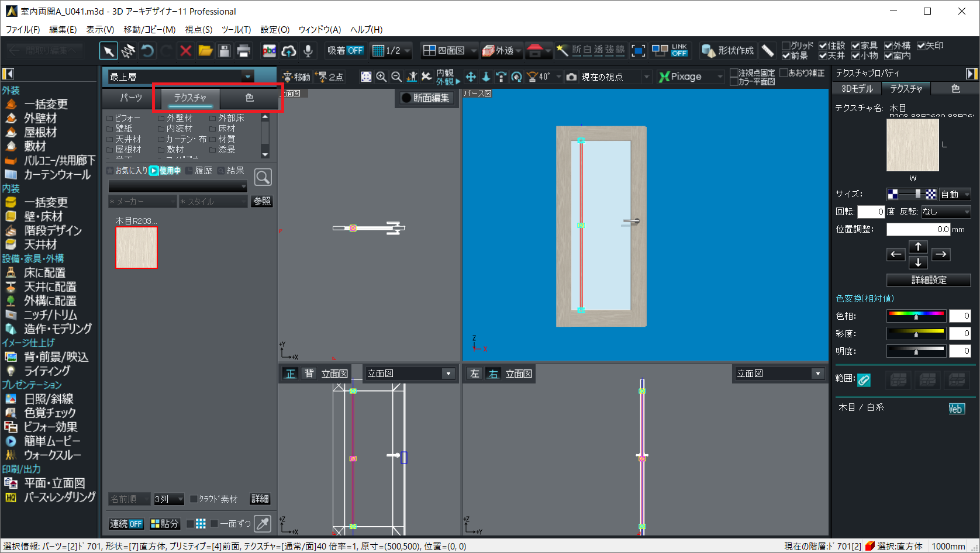The height and width of the screenshot is (553, 980).
Task: Adjust the 色相 hue slider
Action: pos(916,316)
